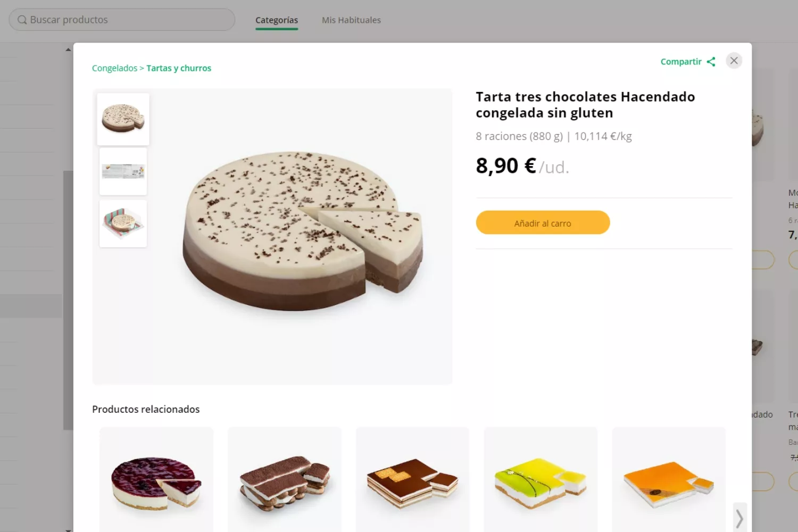Image resolution: width=798 pixels, height=532 pixels.
Task: Open the lemon cake related product
Action: point(541,481)
